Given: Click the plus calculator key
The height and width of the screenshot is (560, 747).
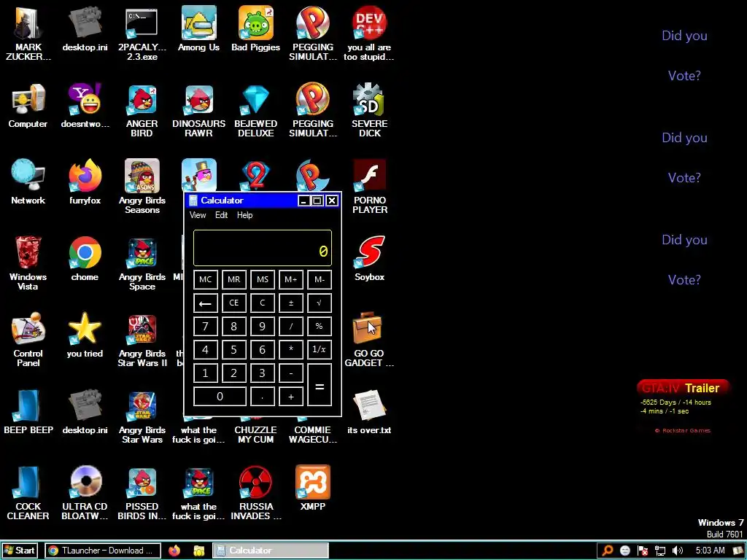Looking at the screenshot, I should pos(291,396).
